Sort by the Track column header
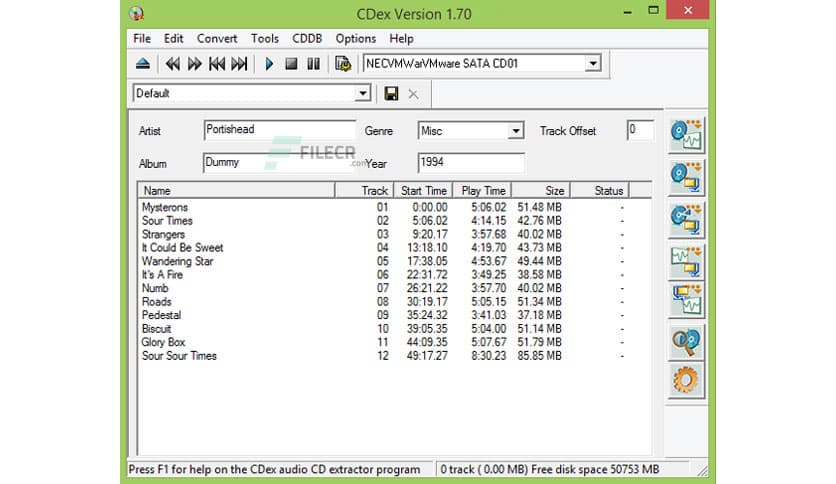The height and width of the screenshot is (484, 836). pyautogui.click(x=365, y=190)
